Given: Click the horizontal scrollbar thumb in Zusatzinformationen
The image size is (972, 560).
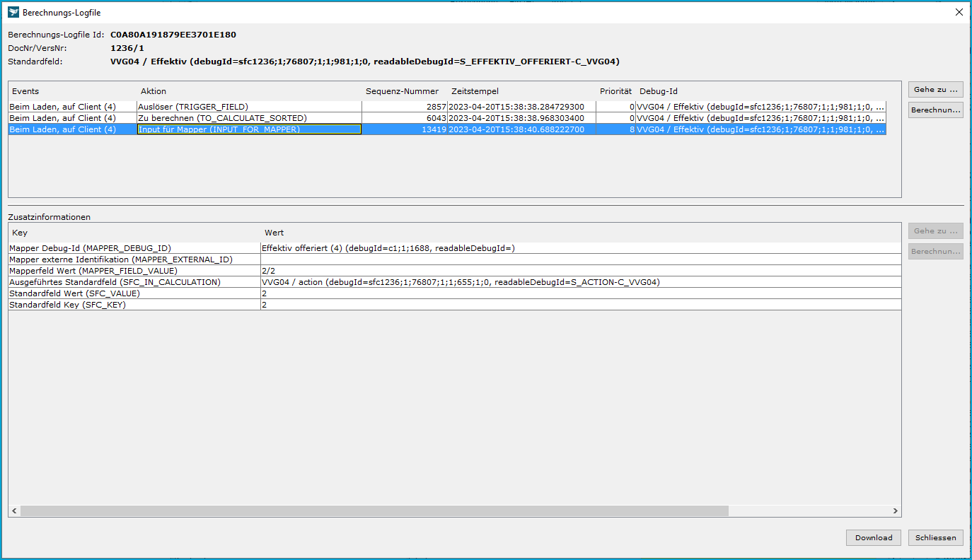Looking at the screenshot, I should click(374, 511).
